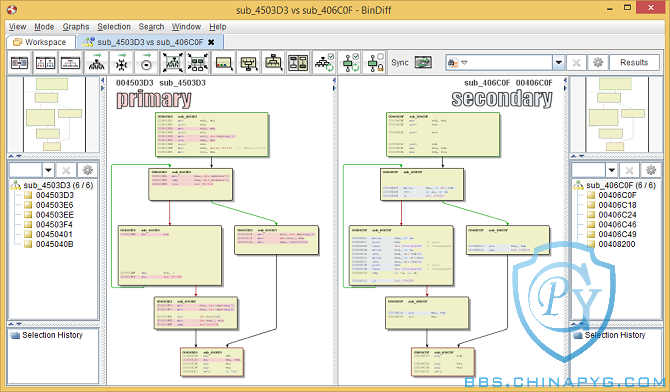Collapse left sidebar using splitter arrow

(x=103, y=80)
